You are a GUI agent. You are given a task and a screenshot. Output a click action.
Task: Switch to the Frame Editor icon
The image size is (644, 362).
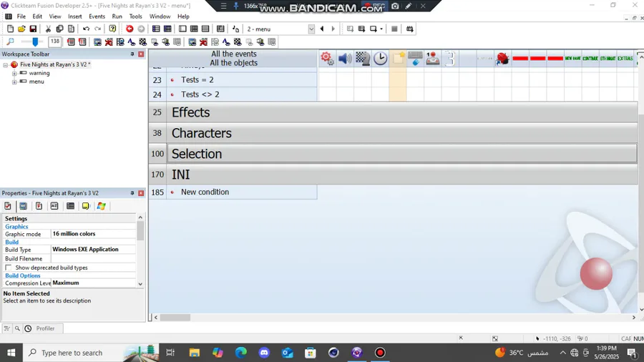(182, 29)
